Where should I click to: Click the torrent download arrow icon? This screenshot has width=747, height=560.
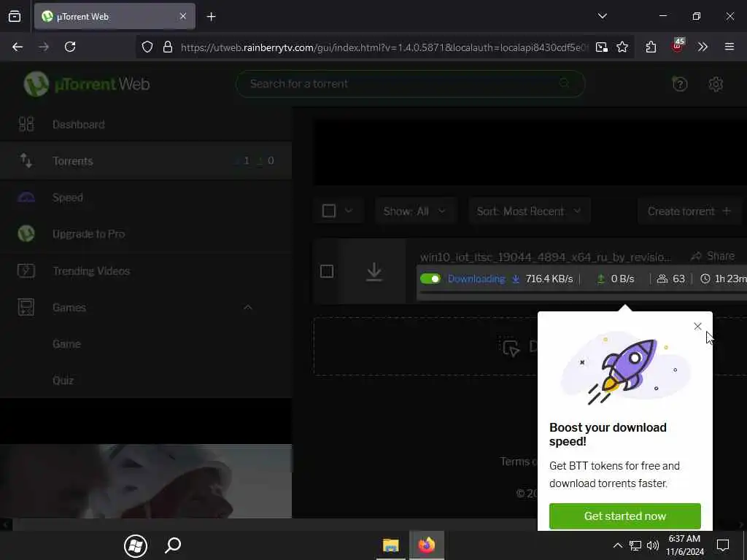[x=374, y=272]
